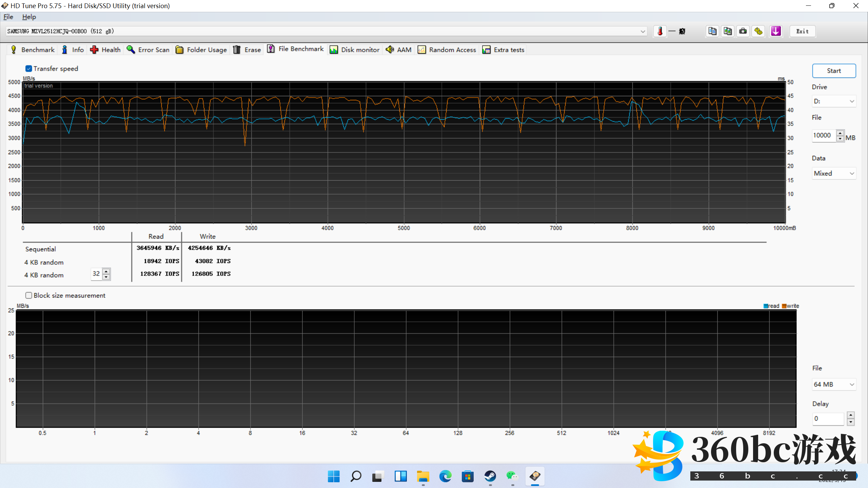Increase the 4 KB random queue depth

(x=106, y=271)
